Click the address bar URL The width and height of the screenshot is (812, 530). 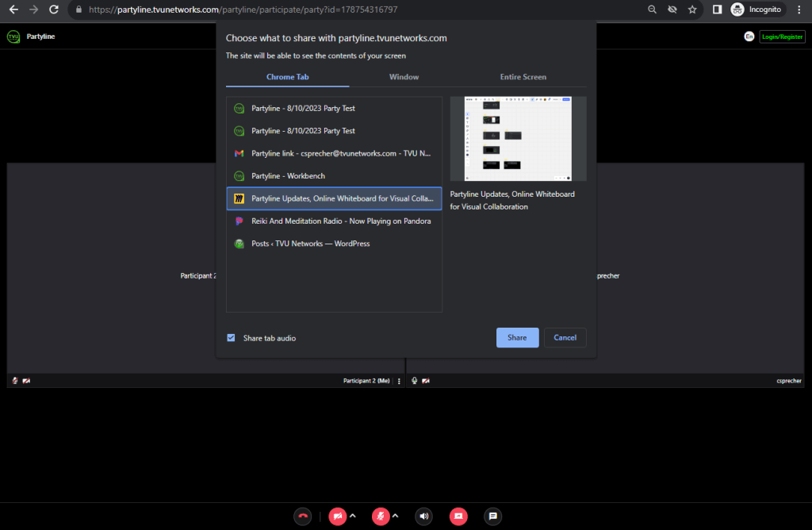click(243, 10)
